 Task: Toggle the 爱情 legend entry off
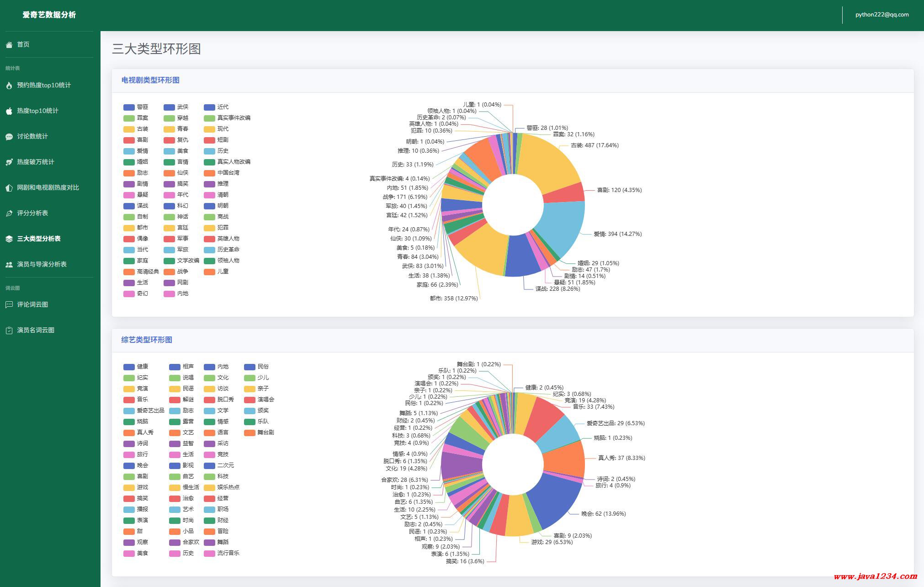click(x=142, y=151)
